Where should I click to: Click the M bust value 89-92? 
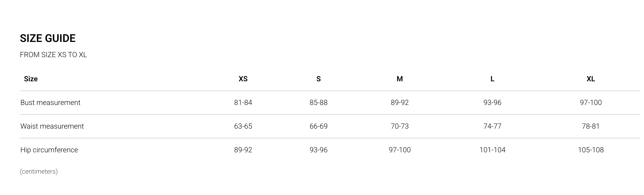point(400,102)
